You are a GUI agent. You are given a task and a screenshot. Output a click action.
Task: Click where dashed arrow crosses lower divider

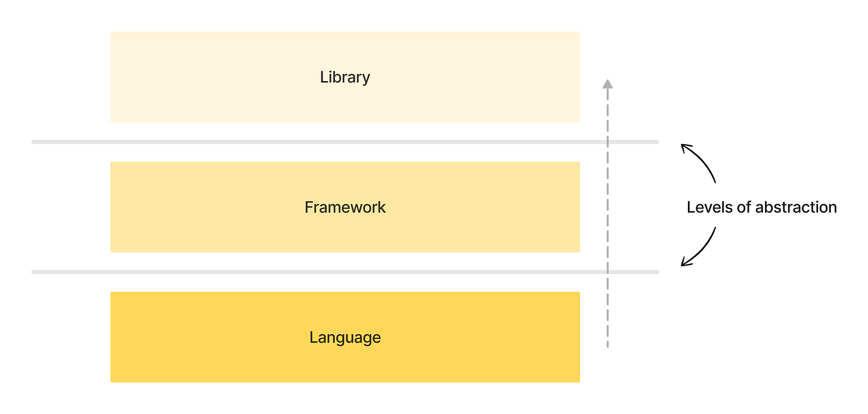pyautogui.click(x=607, y=272)
